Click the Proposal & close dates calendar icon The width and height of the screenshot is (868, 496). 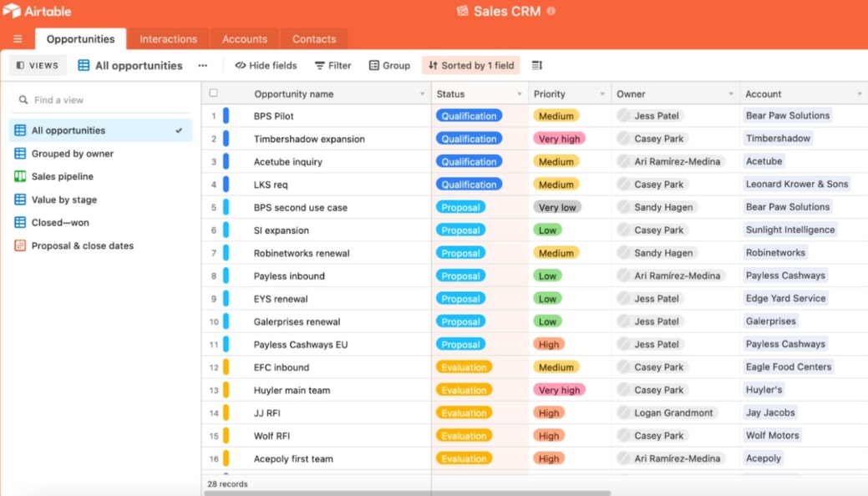click(20, 245)
